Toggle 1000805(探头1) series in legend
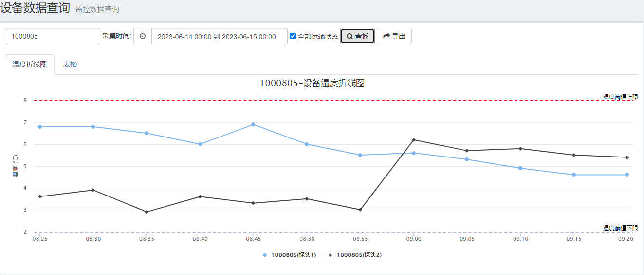The width and height of the screenshot is (644, 275). [x=293, y=255]
